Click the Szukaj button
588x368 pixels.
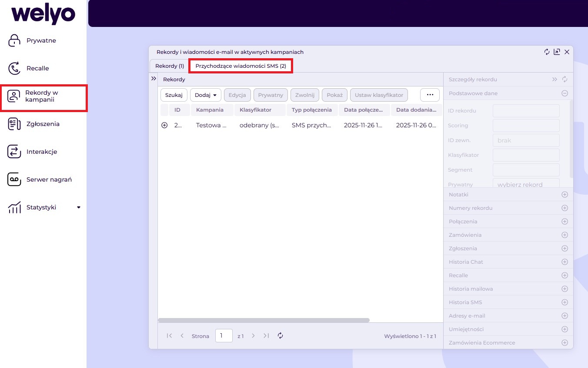pos(174,95)
